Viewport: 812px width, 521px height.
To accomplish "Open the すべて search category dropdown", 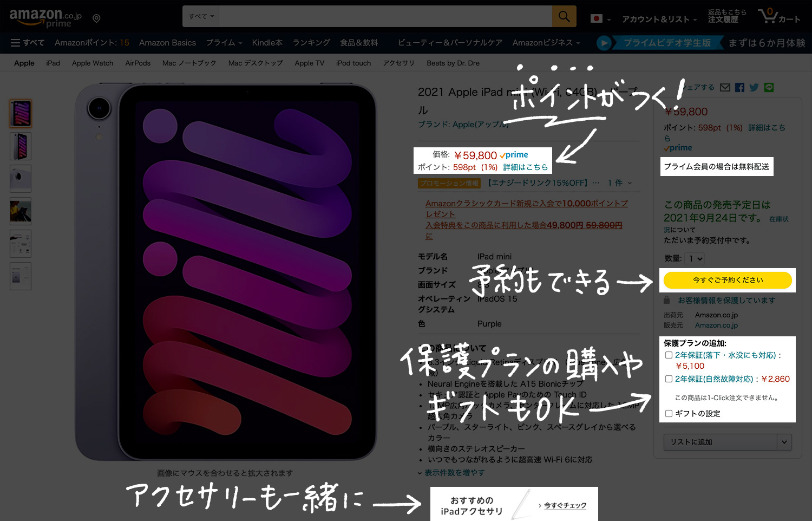I will tap(201, 16).
